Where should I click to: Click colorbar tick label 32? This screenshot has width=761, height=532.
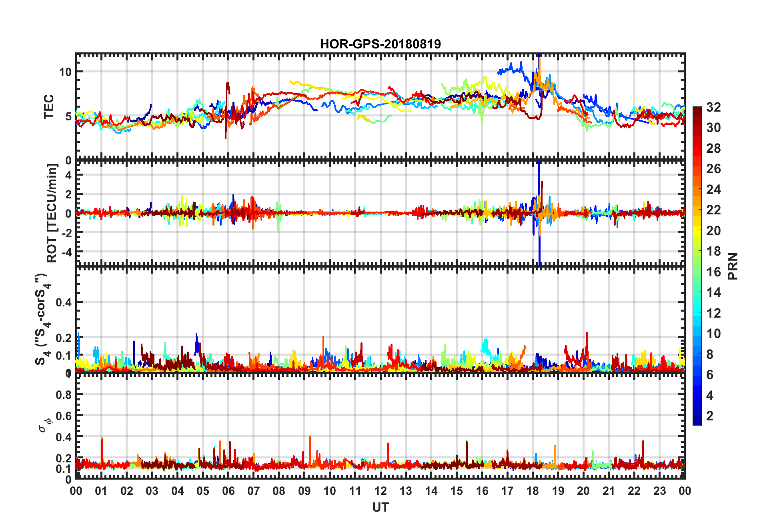[713, 107]
